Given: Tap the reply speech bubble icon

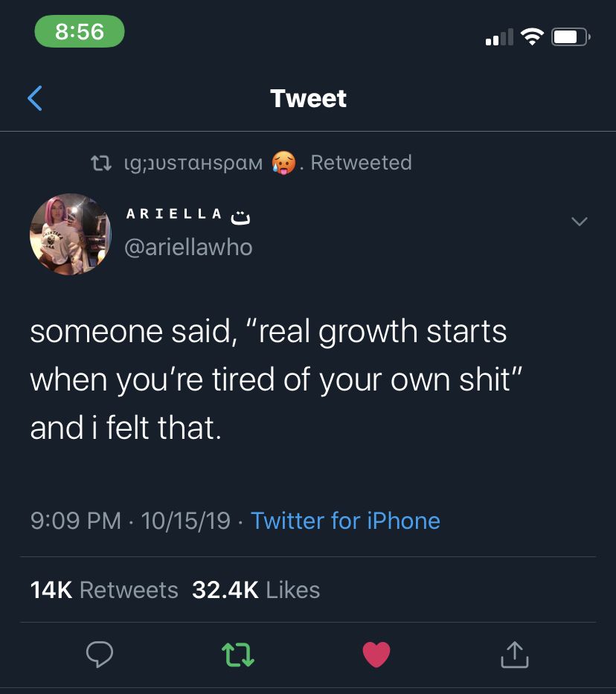Looking at the screenshot, I should pos(100,654).
